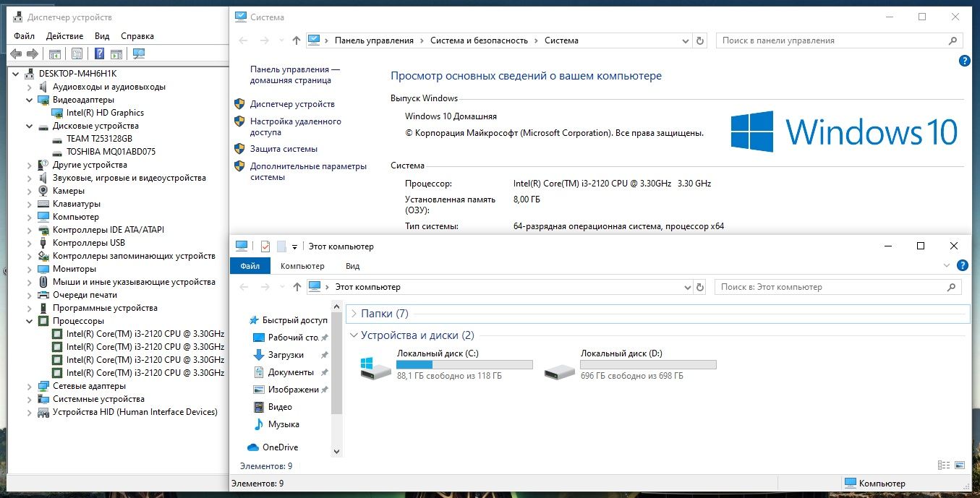Viewport: 980px width, 498px height.
Task: Select Локальный диск (C:) drive
Action: click(x=447, y=365)
